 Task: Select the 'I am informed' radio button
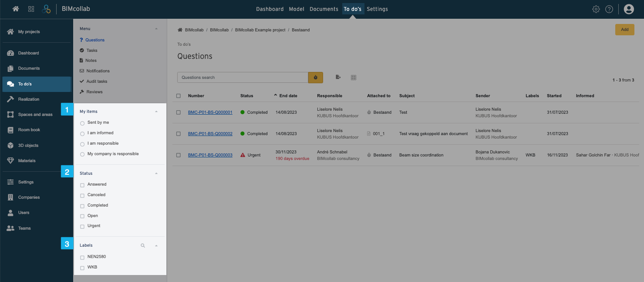click(x=82, y=133)
